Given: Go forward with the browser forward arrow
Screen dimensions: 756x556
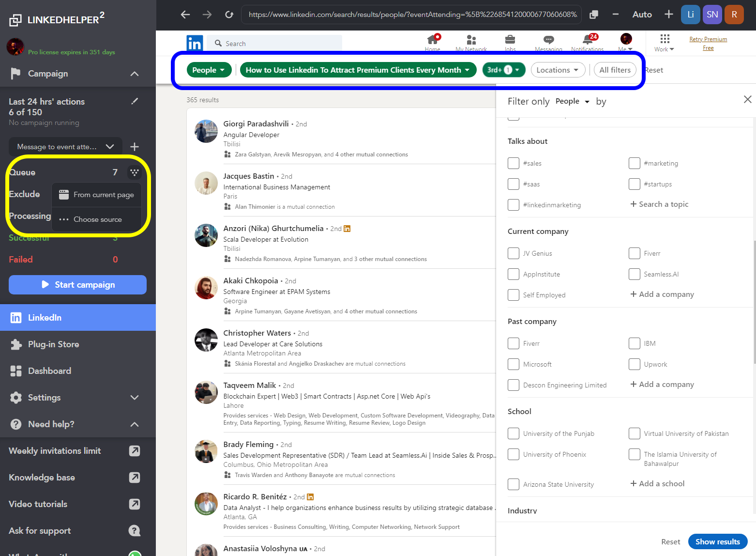Looking at the screenshot, I should [207, 15].
